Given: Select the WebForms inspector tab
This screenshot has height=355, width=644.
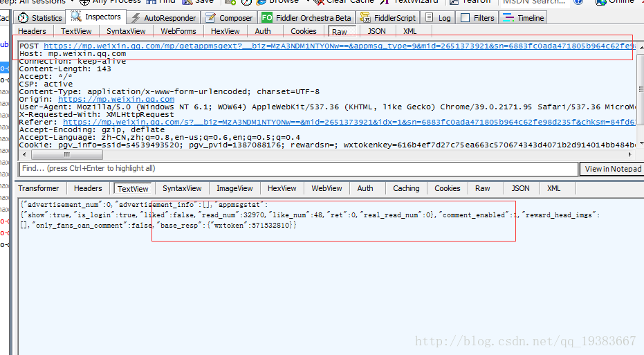Looking at the screenshot, I should (x=178, y=31).
